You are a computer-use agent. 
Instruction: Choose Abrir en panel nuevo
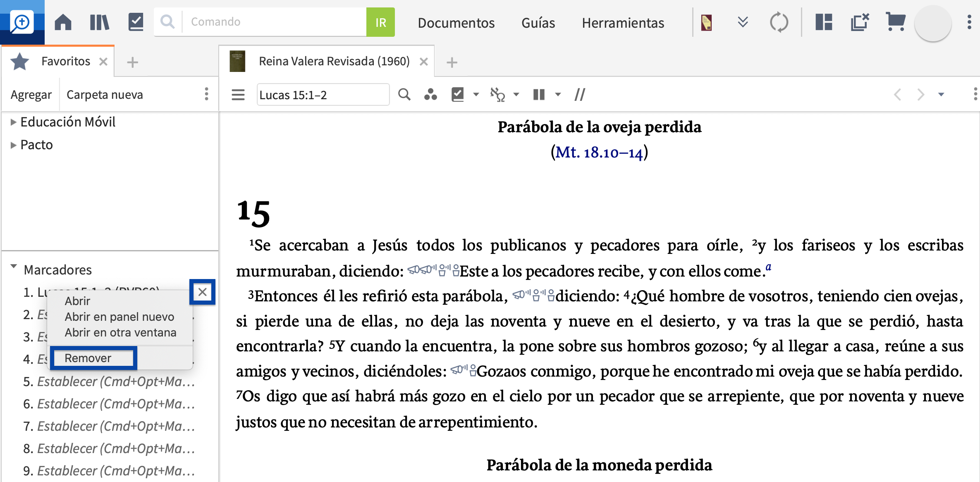point(120,317)
